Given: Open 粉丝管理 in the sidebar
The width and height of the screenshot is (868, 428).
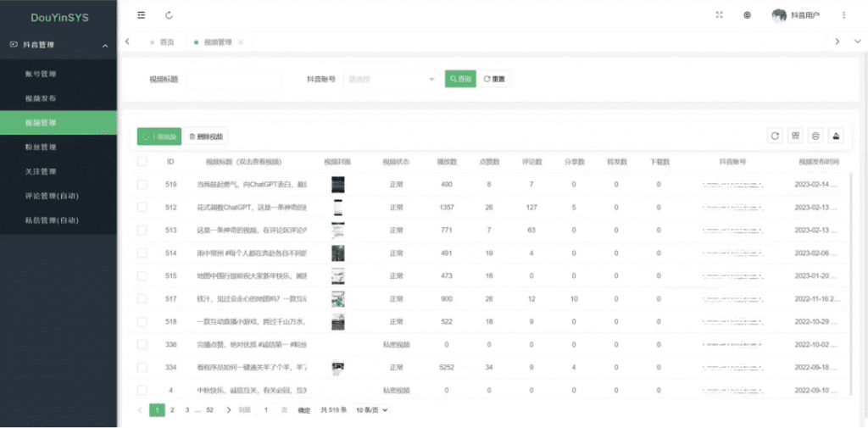Looking at the screenshot, I should click(41, 147).
